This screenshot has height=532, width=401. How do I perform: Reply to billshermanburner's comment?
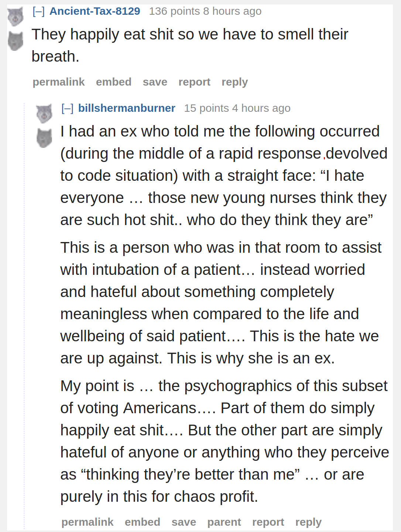309,522
